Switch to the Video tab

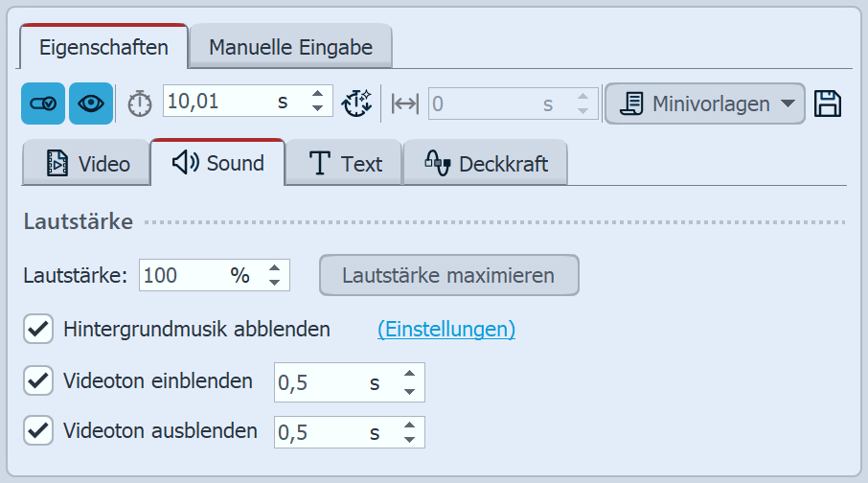click(88, 164)
